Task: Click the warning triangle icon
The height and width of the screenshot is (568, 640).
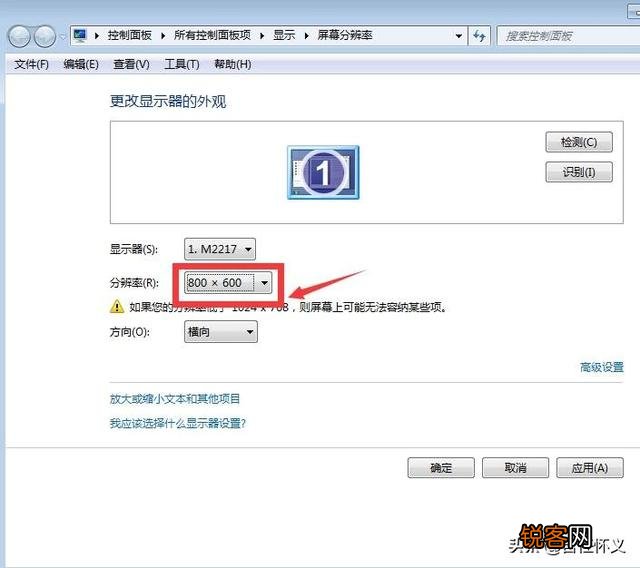Action: (117, 306)
